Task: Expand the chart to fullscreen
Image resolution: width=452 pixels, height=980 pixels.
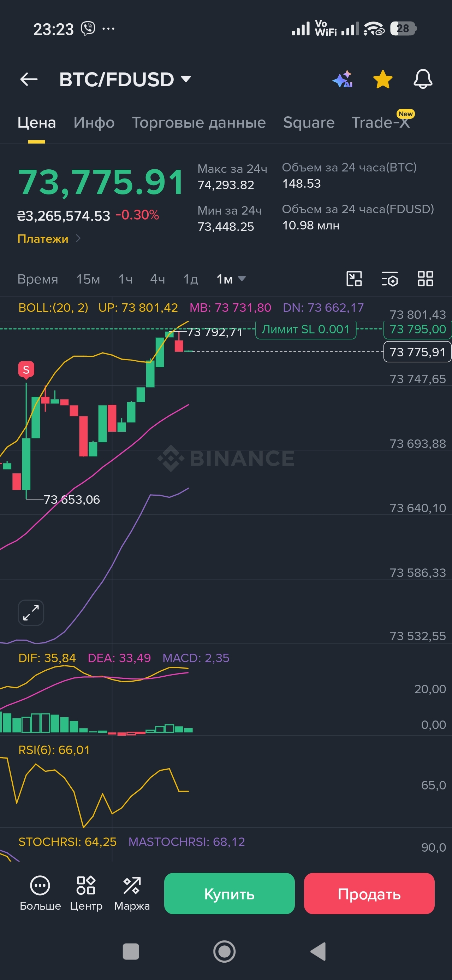Action: pos(31,612)
